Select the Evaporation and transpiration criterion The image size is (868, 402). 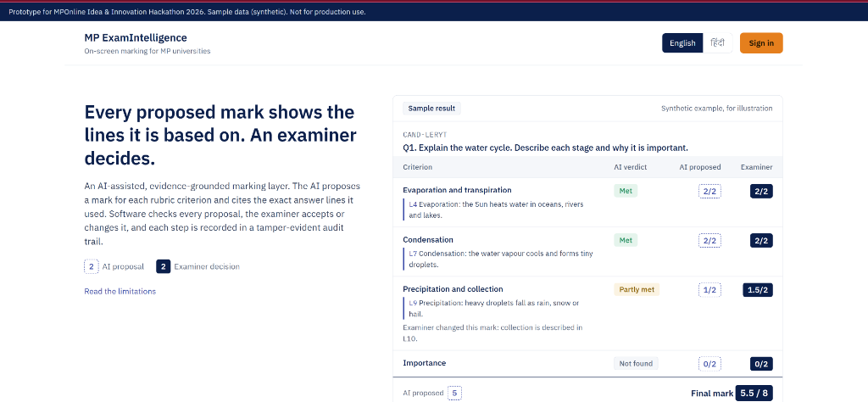point(457,190)
